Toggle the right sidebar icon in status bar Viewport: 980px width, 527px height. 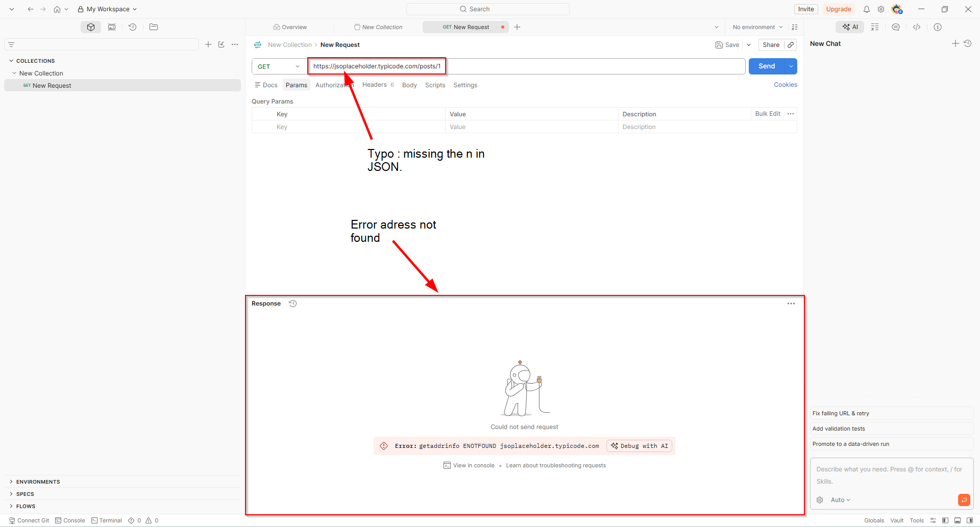tap(970, 520)
